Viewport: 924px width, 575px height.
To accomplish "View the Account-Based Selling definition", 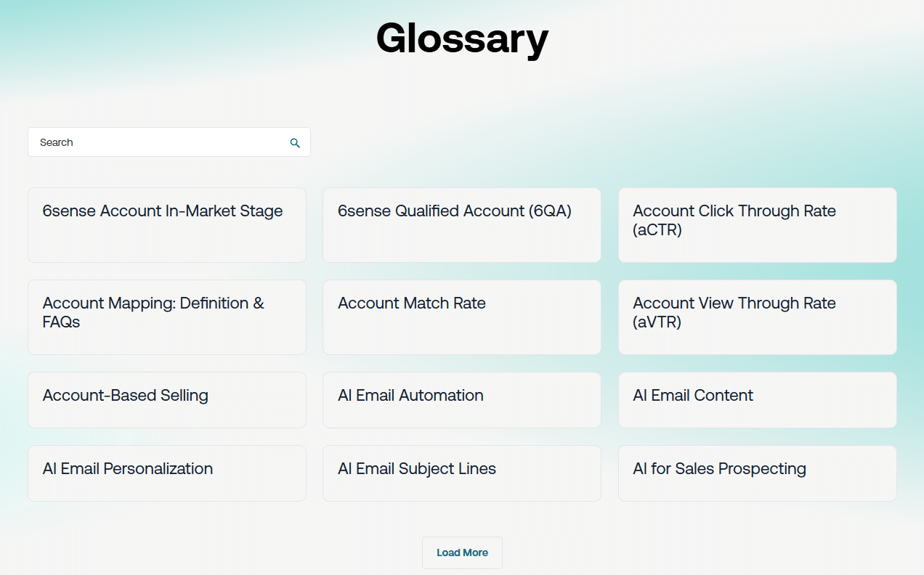I will coord(166,400).
